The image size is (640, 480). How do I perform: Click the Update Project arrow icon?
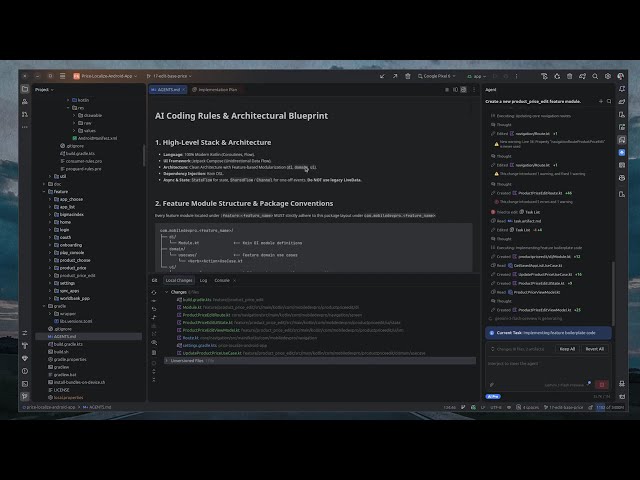coord(382,76)
